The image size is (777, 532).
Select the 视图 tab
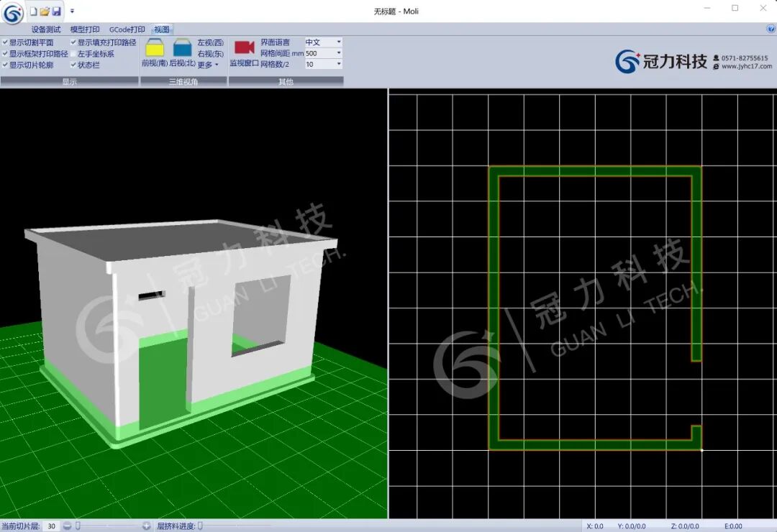pos(162,29)
